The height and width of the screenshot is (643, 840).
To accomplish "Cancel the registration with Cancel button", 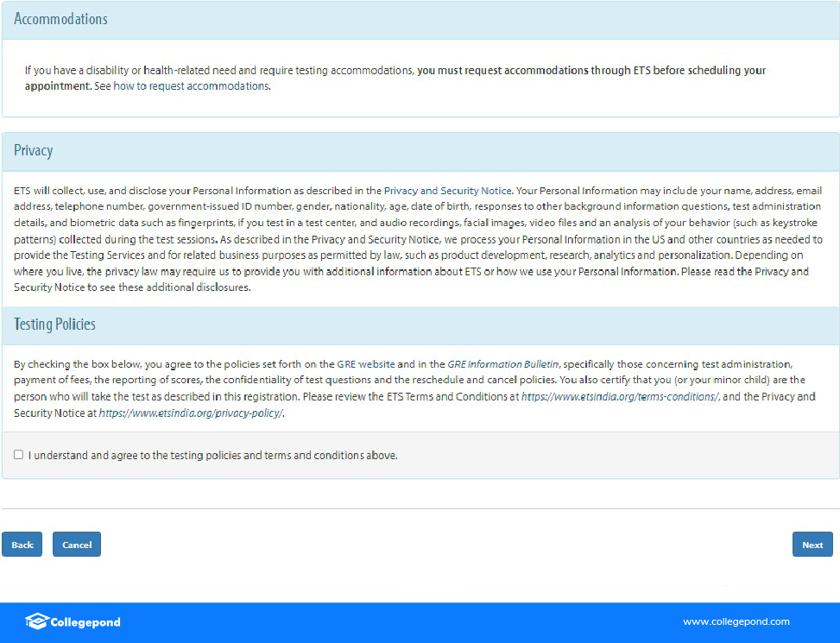I will coord(77,545).
